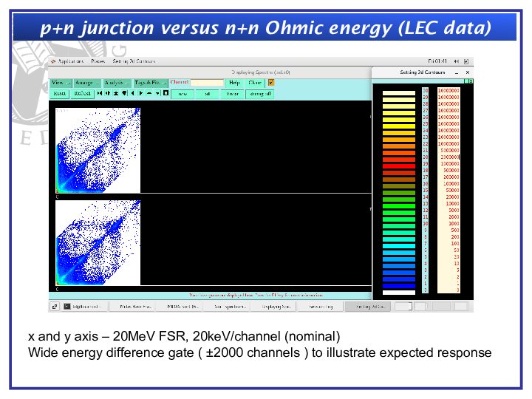The image size is (532, 399).
Task: Open the Places menu in top panel
Action: pyautogui.click(x=98, y=61)
